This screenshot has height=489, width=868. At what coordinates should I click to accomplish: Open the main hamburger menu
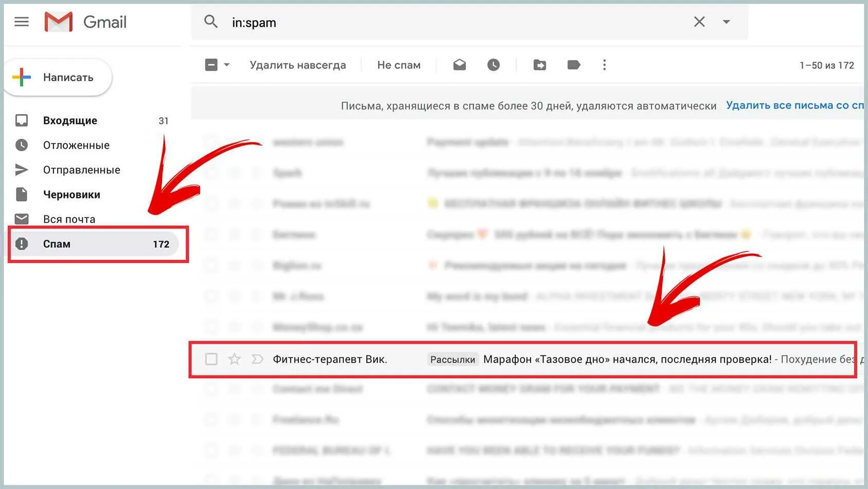tap(22, 22)
